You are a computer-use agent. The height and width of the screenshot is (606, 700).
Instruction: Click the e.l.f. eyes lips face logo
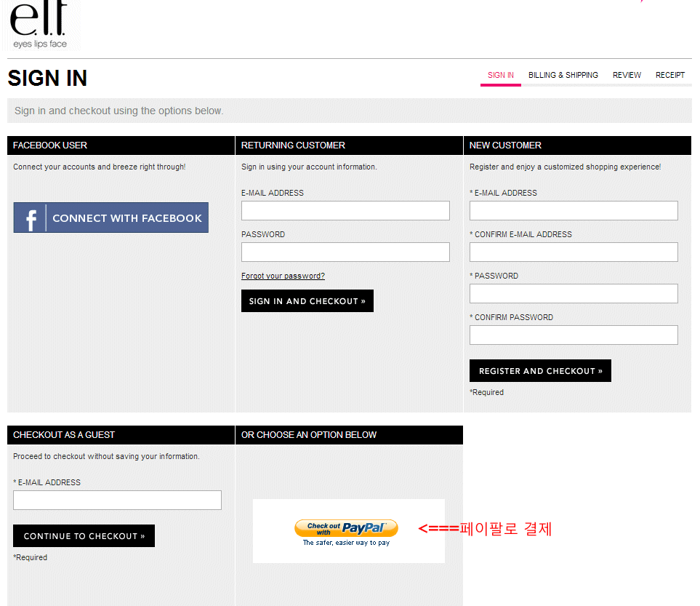coord(39,25)
